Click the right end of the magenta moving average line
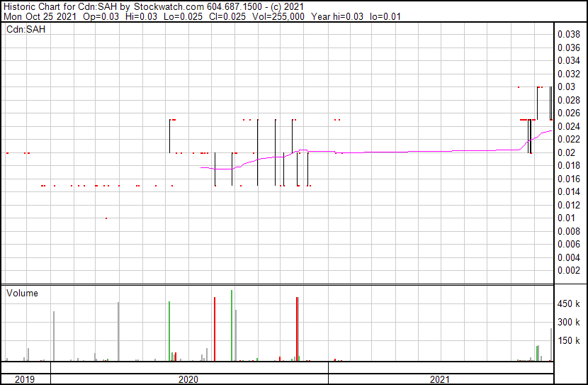Screen dimensions: 588x385 551,130
